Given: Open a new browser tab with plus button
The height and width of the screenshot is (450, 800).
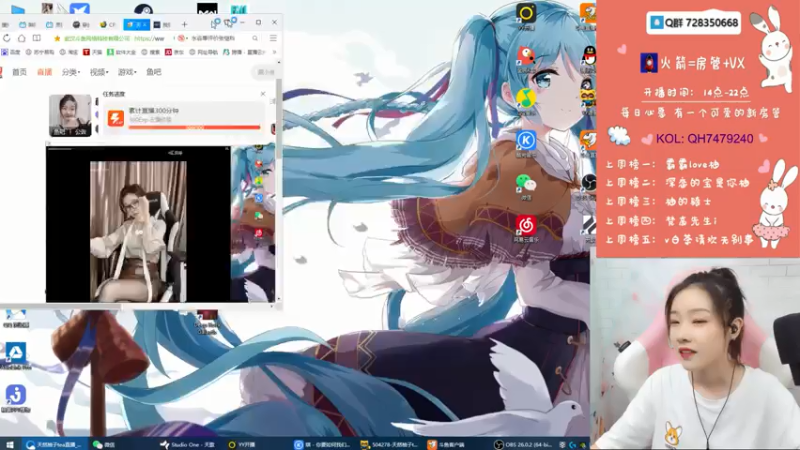Looking at the screenshot, I should [x=184, y=24].
